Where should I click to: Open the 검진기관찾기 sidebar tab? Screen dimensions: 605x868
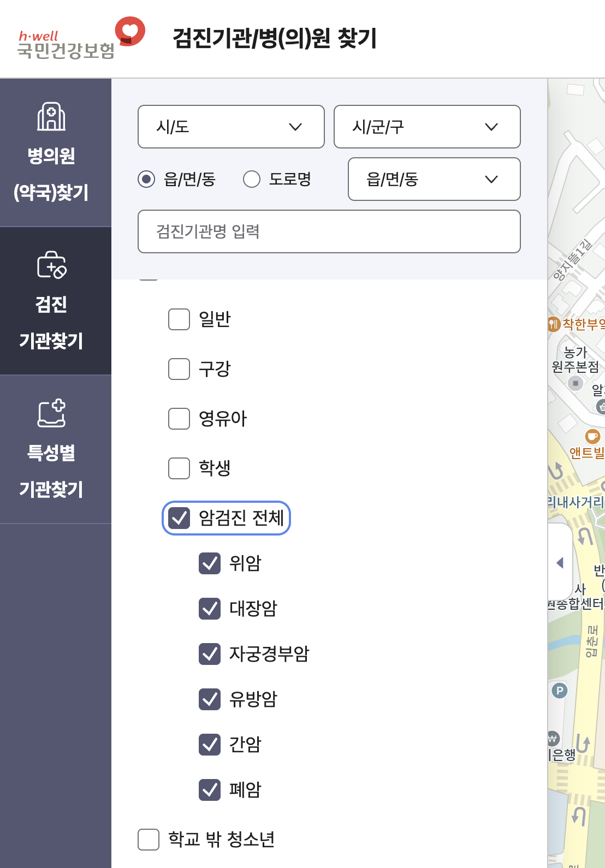pos(56,301)
